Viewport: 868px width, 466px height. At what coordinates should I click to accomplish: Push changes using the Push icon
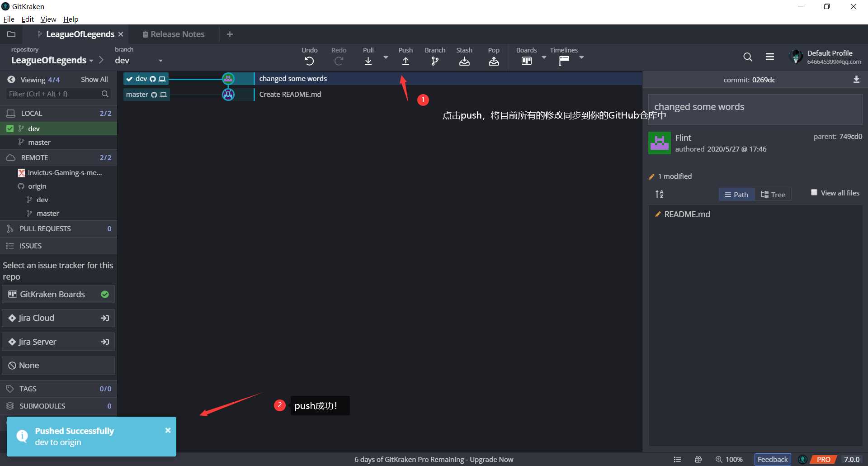pos(406,61)
